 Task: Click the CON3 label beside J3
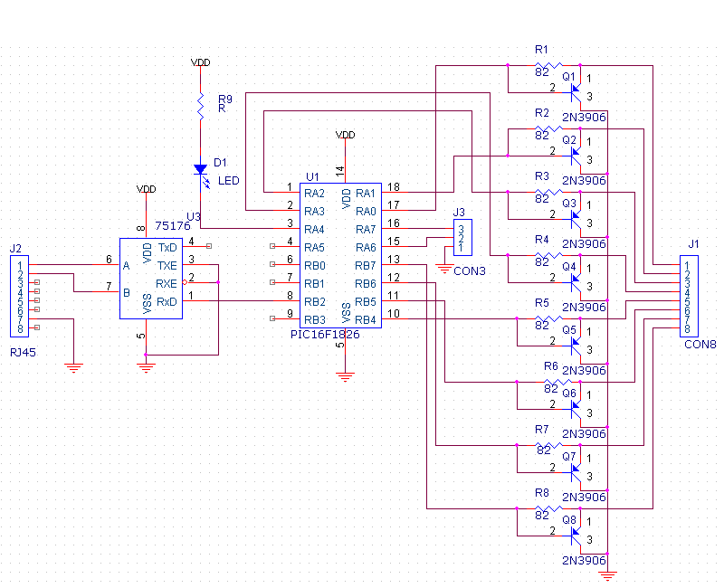(470, 270)
